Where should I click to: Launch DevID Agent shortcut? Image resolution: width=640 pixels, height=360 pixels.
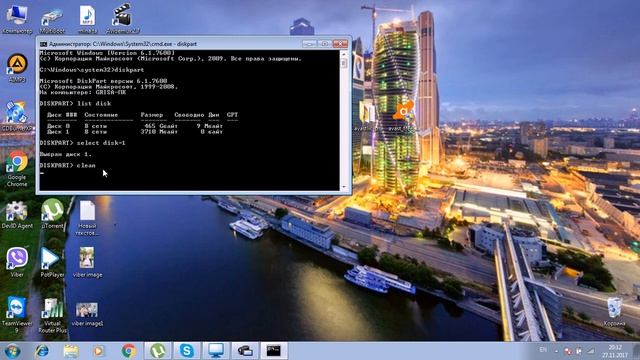point(17,214)
